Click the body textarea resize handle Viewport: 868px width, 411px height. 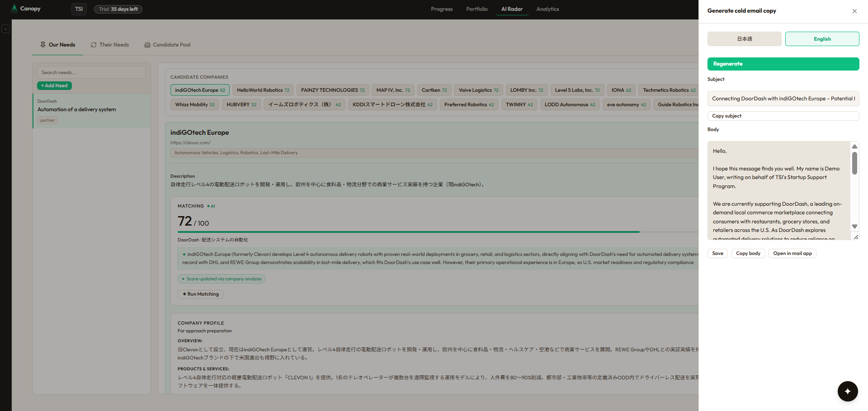[856, 236]
